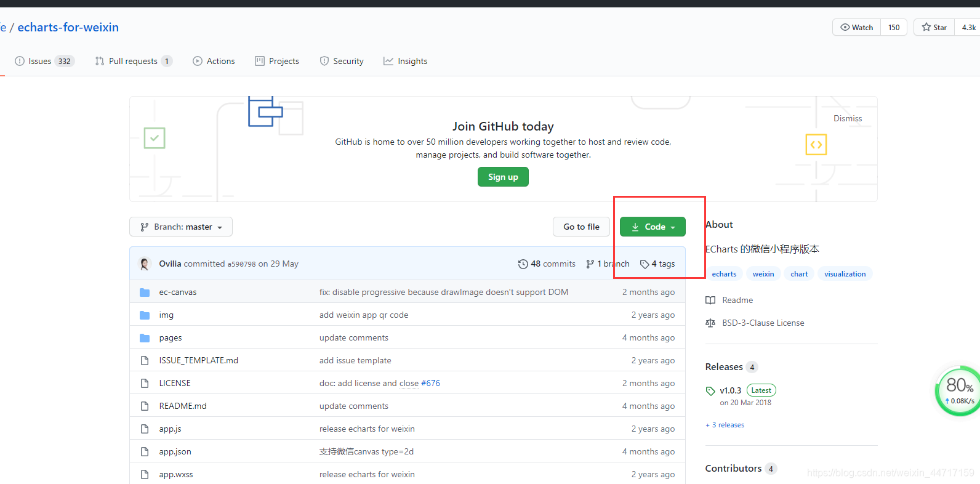
Task: Click the ISSUE_TEMPLATE.md file icon
Action: [145, 360]
